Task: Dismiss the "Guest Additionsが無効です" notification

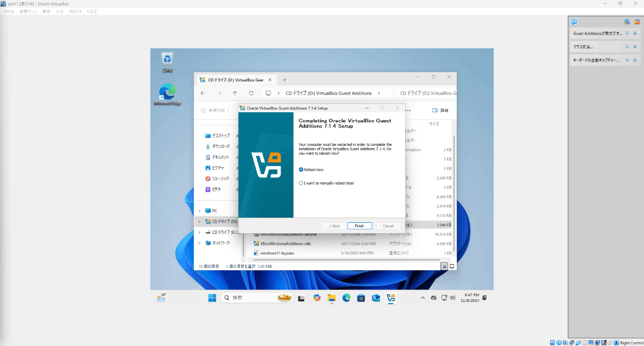Action: [635, 34]
